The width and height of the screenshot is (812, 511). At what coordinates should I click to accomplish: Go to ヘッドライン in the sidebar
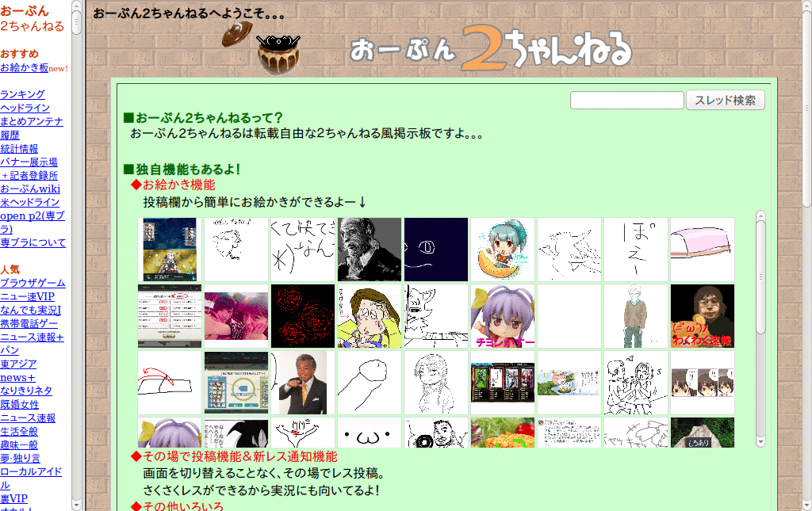point(25,108)
